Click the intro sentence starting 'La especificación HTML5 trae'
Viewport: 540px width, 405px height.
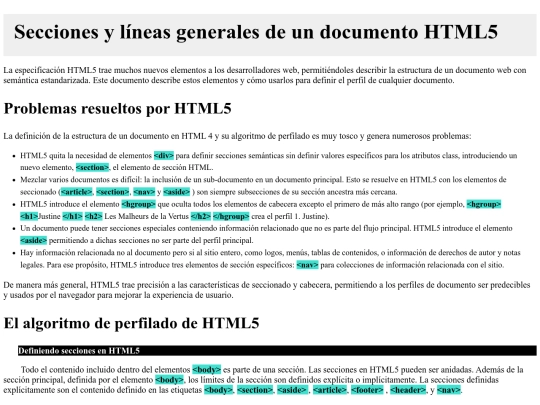point(265,75)
